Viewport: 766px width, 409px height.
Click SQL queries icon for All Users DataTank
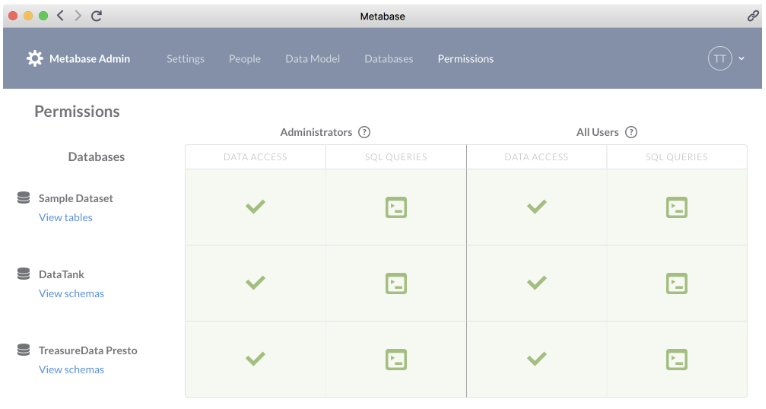(677, 283)
